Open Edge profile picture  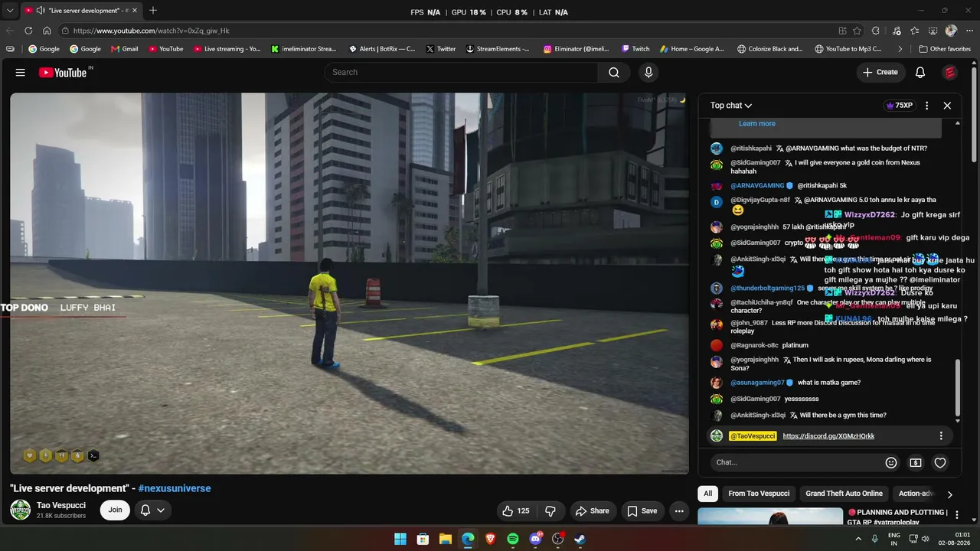pos(951,31)
